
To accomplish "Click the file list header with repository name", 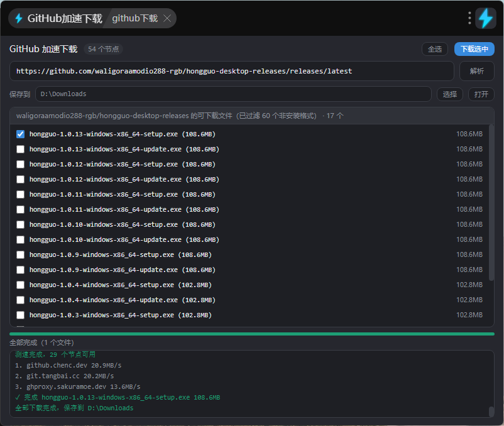I will tap(252, 116).
